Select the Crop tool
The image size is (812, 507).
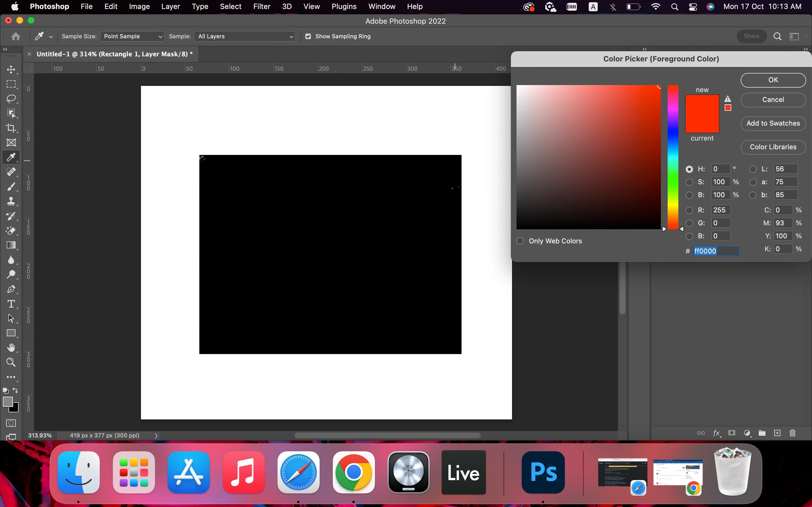point(11,128)
